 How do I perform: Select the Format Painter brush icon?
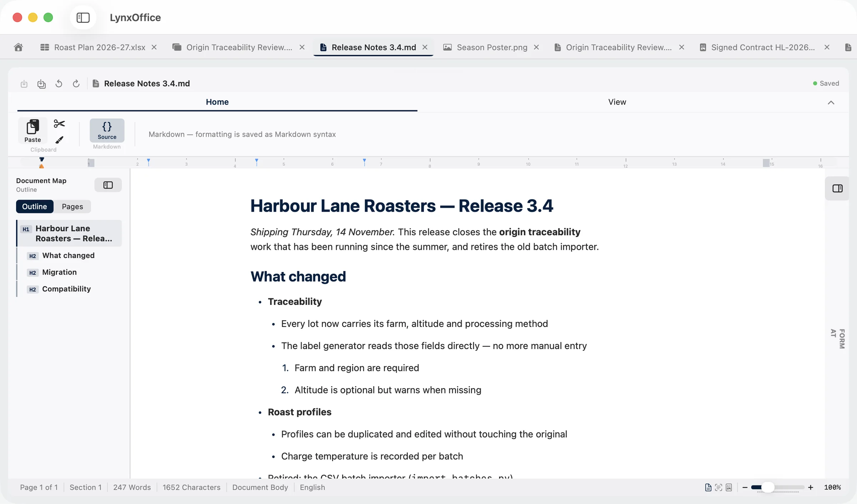coord(59,140)
